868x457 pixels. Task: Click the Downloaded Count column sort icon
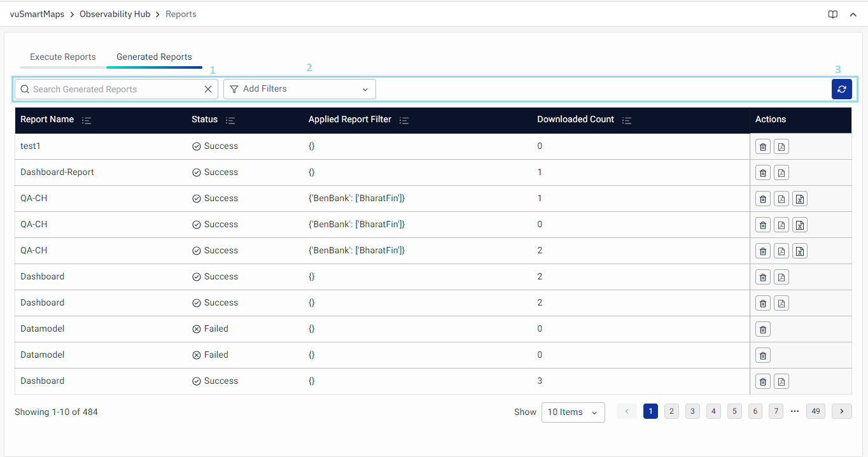point(627,120)
